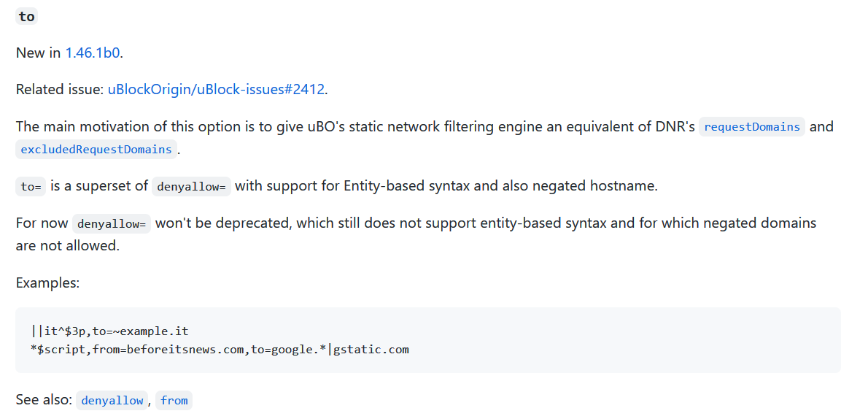
Task: Click the beforeitsnews.com script filter example line
Action: point(220,349)
